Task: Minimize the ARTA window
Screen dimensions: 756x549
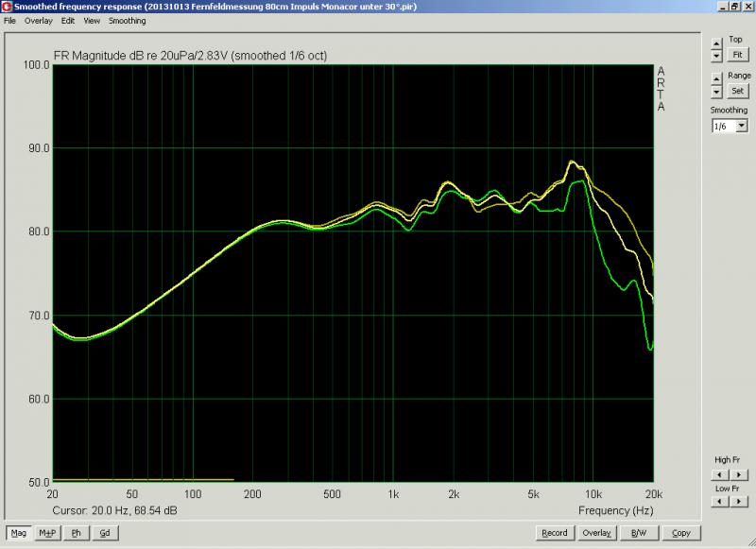Action: (723, 7)
